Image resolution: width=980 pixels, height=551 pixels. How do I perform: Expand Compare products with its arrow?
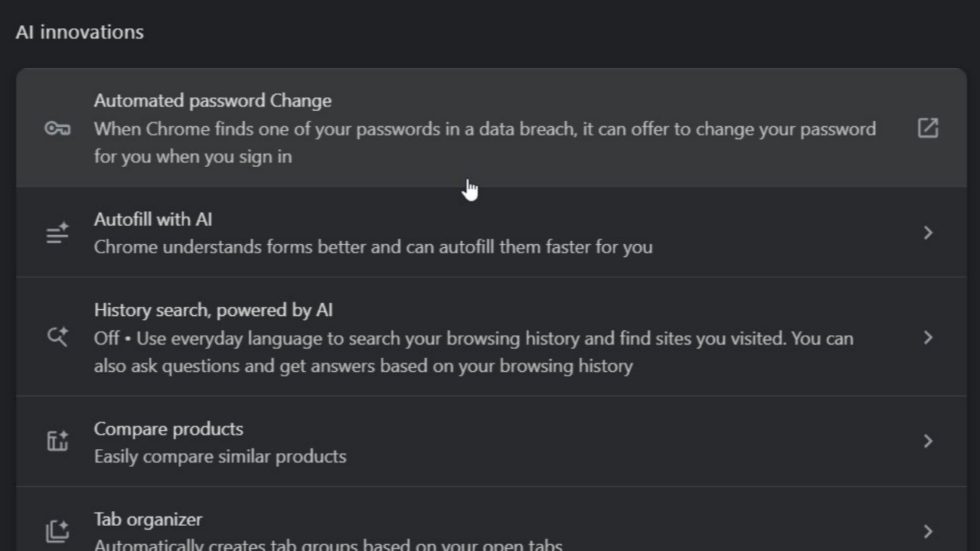pyautogui.click(x=928, y=441)
